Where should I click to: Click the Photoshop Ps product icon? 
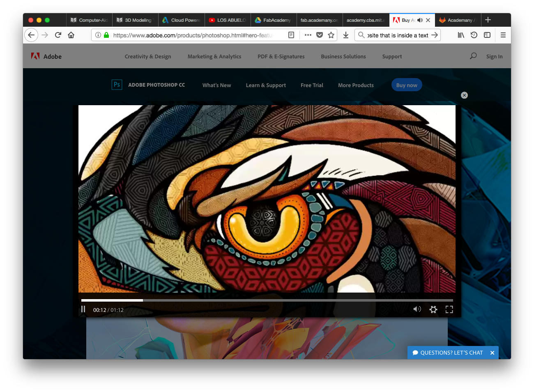[117, 85]
